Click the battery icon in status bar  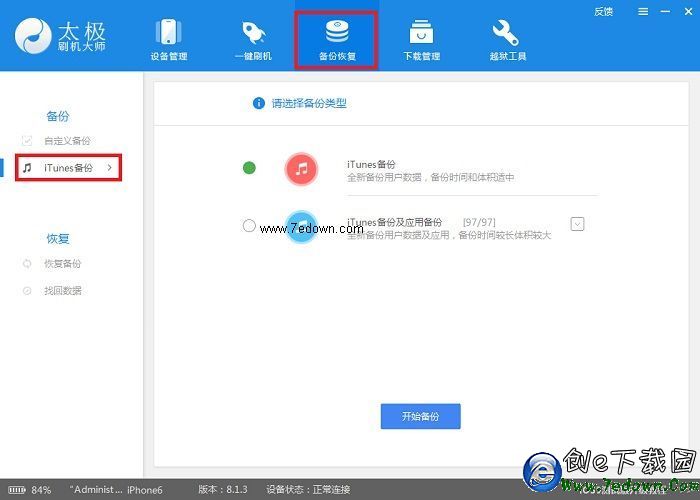(17, 490)
